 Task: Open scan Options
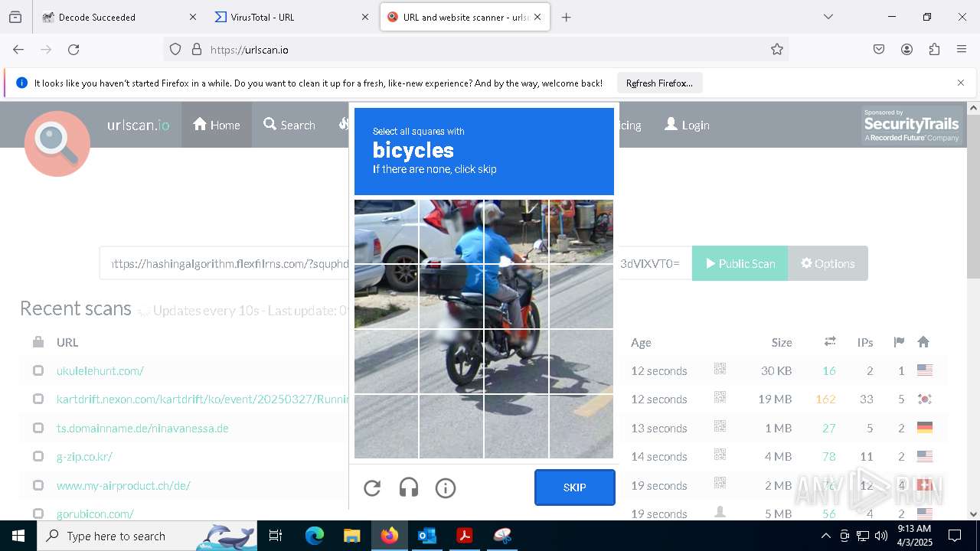click(x=828, y=263)
